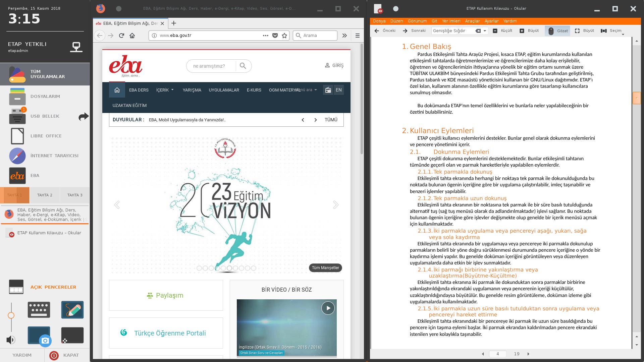Click Sonraki in Okular toolbar

tap(414, 31)
